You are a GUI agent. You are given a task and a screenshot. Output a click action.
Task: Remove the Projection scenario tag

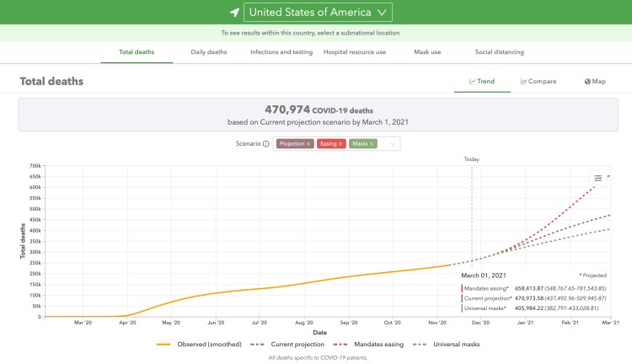click(x=308, y=144)
